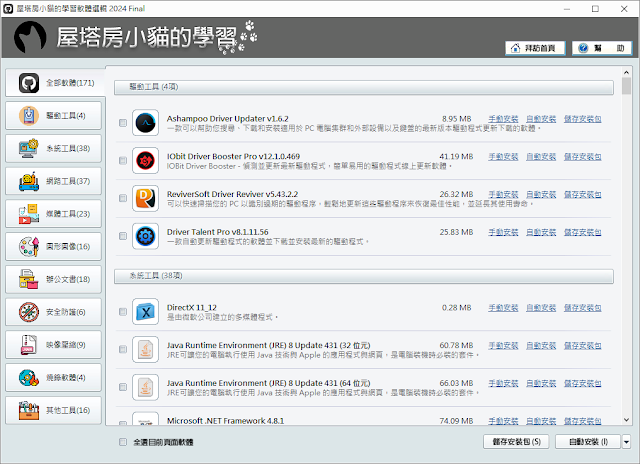Screen dimensions: 640x464
Task: Select the JRE 8 Update 431 32-bit checkbox
Action: [123, 349]
